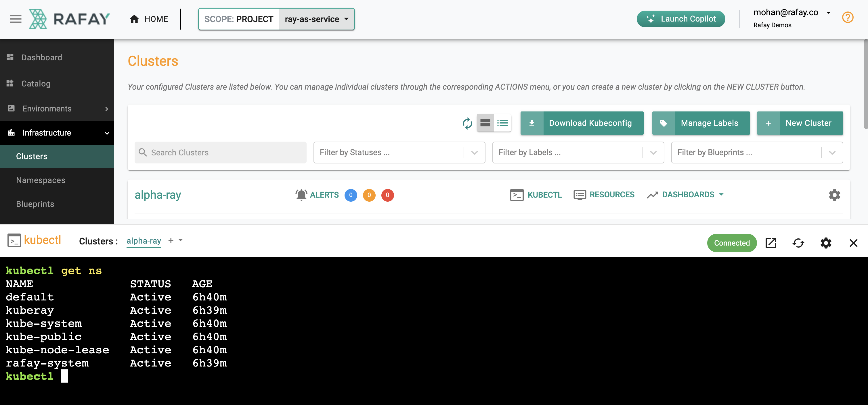The width and height of the screenshot is (868, 405).
Task: Click the external link icon in kubectl toolbar
Action: [x=771, y=242]
